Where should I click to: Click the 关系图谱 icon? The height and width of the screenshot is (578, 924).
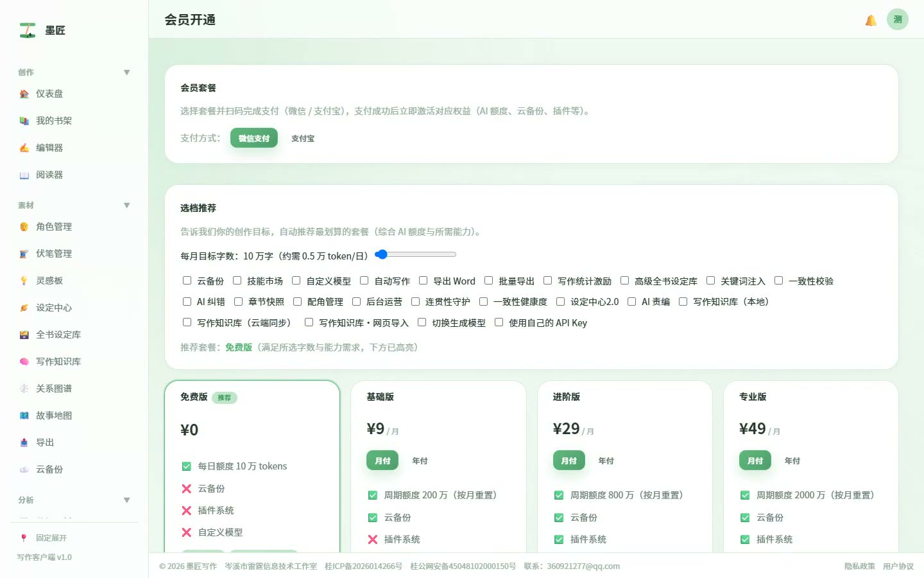pos(24,389)
